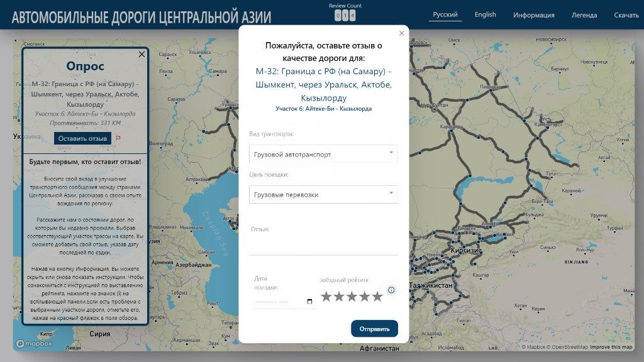This screenshot has width=644, height=362.
Task: Open the Легенда menu item
Action: [x=585, y=14]
